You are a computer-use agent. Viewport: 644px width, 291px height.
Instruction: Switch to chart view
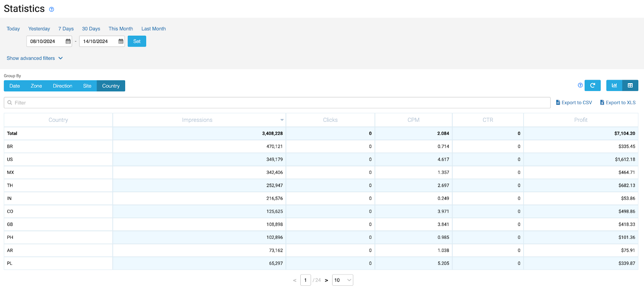(x=614, y=85)
